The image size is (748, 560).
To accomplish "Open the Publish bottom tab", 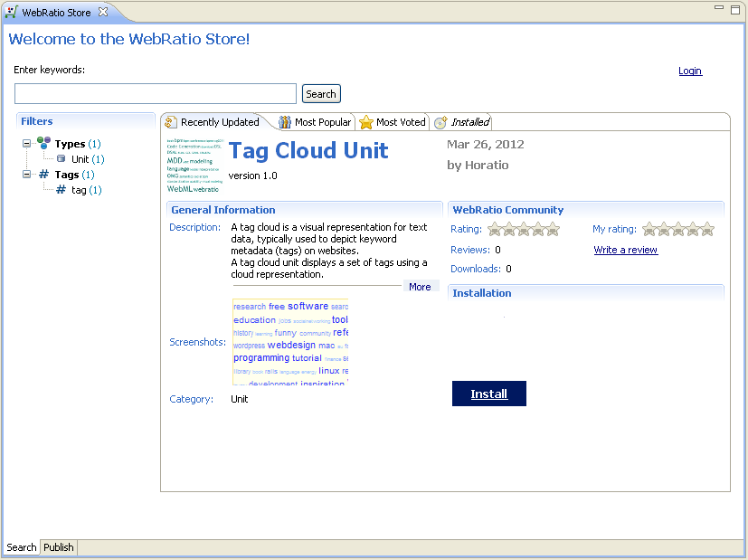I will 58,547.
